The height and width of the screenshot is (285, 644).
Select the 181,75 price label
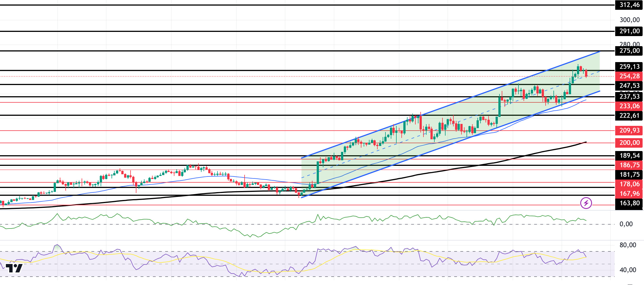(629, 175)
